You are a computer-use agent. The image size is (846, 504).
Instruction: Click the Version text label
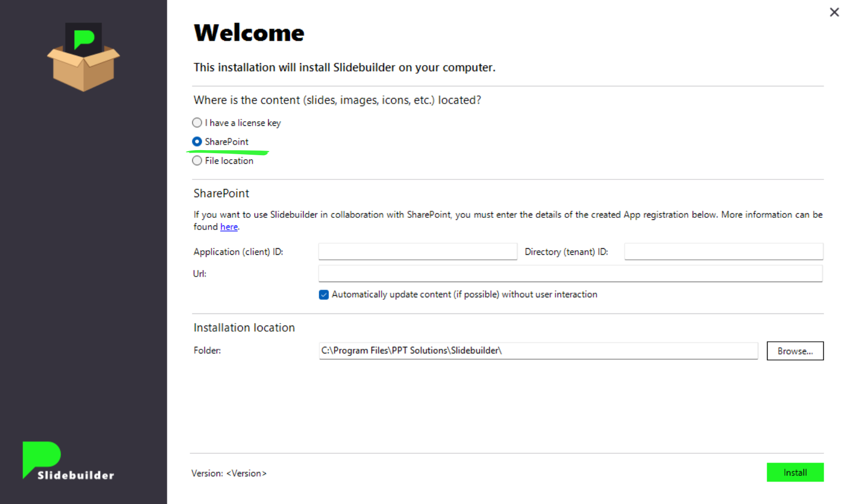(229, 473)
